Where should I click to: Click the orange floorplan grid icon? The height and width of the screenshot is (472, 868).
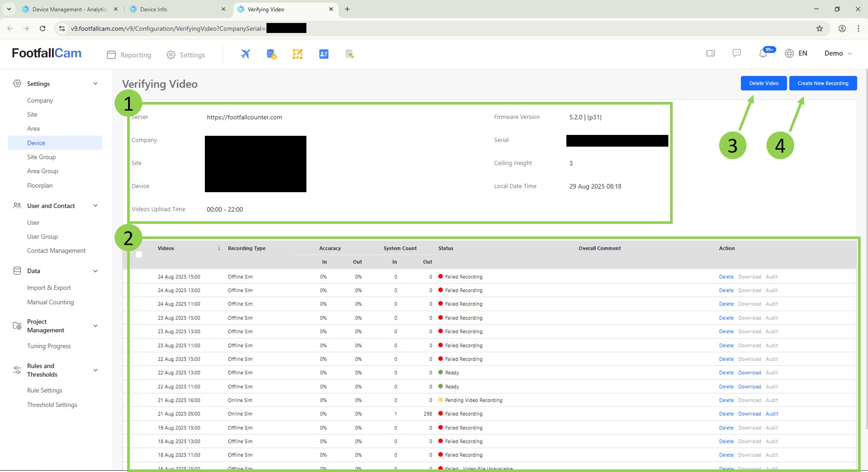(297, 54)
